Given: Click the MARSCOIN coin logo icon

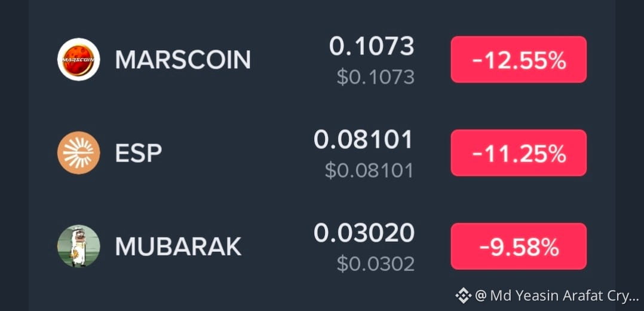Looking at the screenshot, I should click(x=78, y=59).
